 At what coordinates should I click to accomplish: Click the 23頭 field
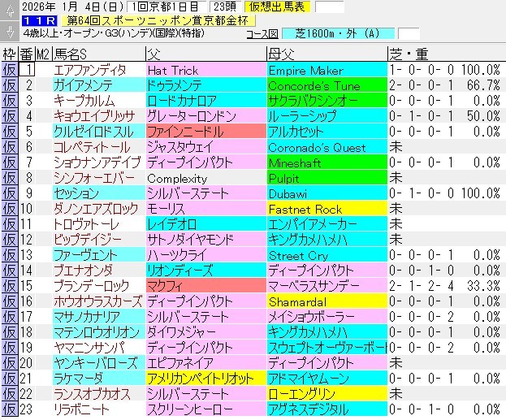pos(225,6)
